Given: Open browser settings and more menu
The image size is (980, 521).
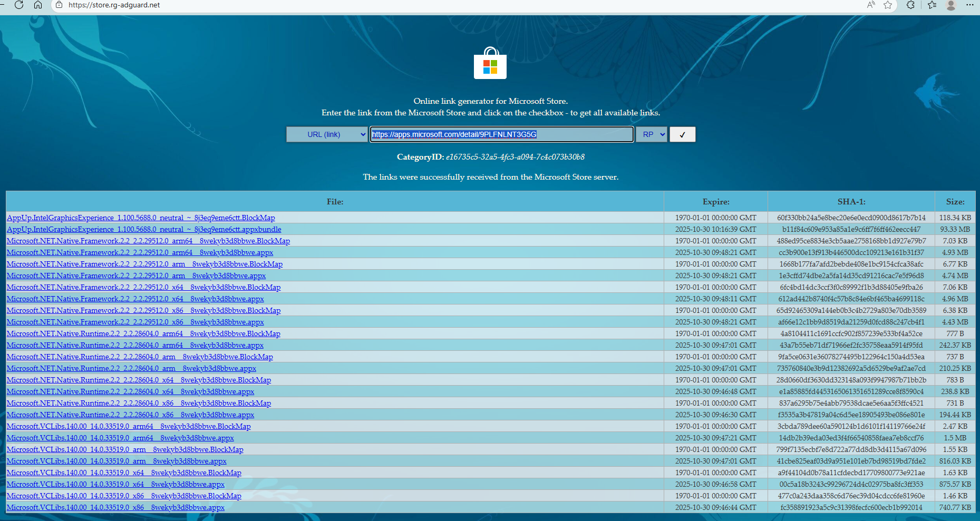Looking at the screenshot, I should click(x=969, y=5).
